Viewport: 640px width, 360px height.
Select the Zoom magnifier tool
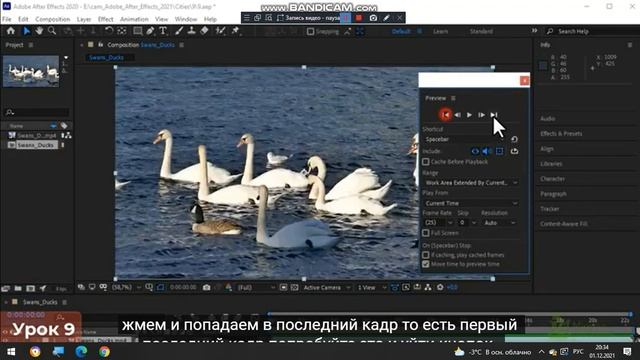pos(52,31)
